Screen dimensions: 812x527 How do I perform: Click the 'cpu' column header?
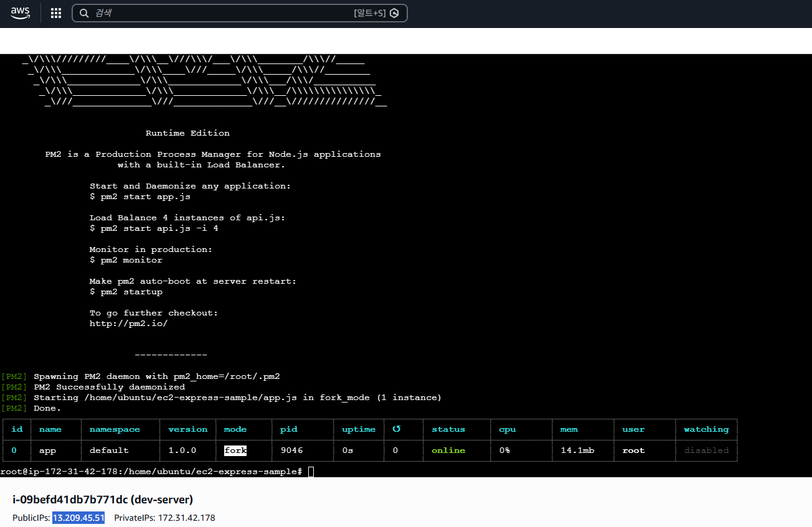507,429
